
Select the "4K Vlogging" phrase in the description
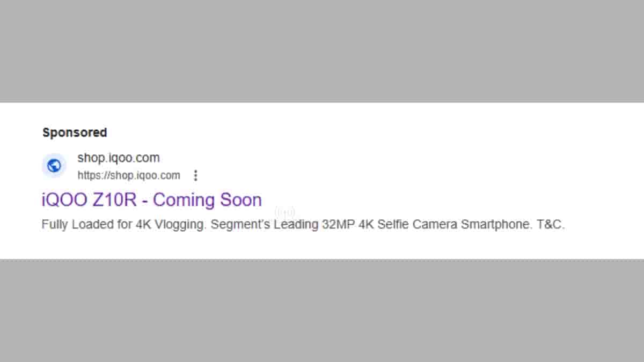(x=170, y=225)
